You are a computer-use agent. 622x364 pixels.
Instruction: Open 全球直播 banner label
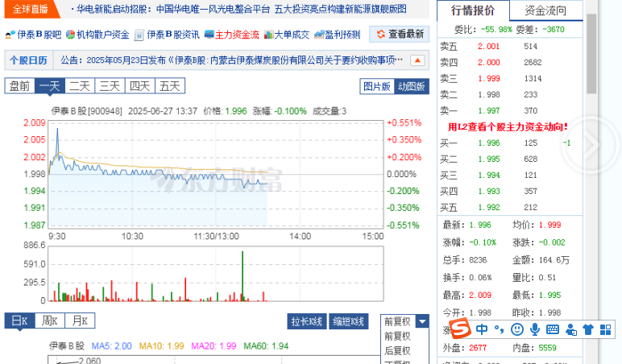coord(31,9)
